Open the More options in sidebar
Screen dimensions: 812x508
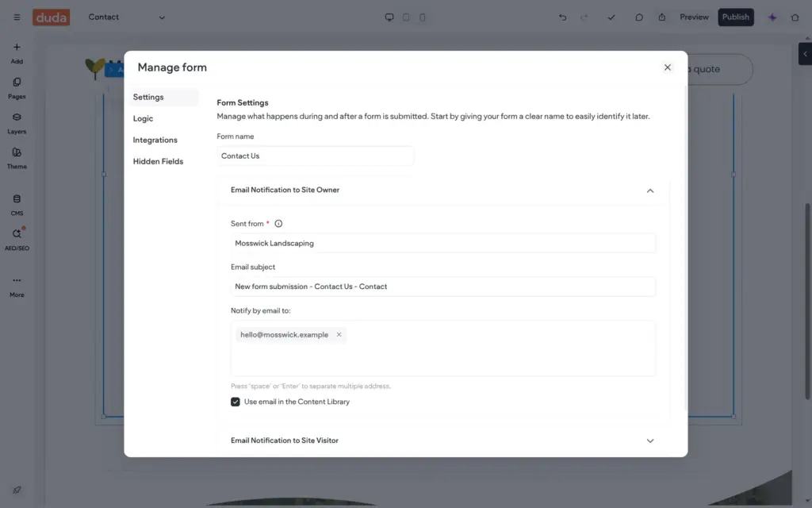[x=17, y=287]
